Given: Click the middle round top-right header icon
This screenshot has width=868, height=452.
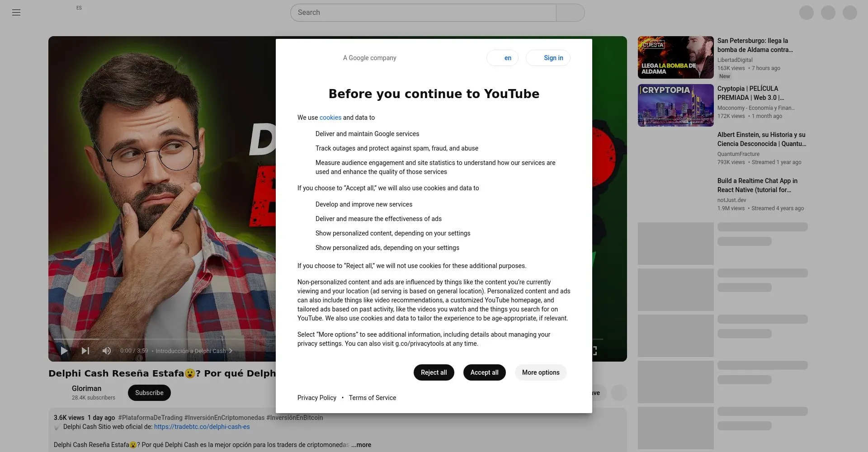Looking at the screenshot, I should tap(828, 13).
